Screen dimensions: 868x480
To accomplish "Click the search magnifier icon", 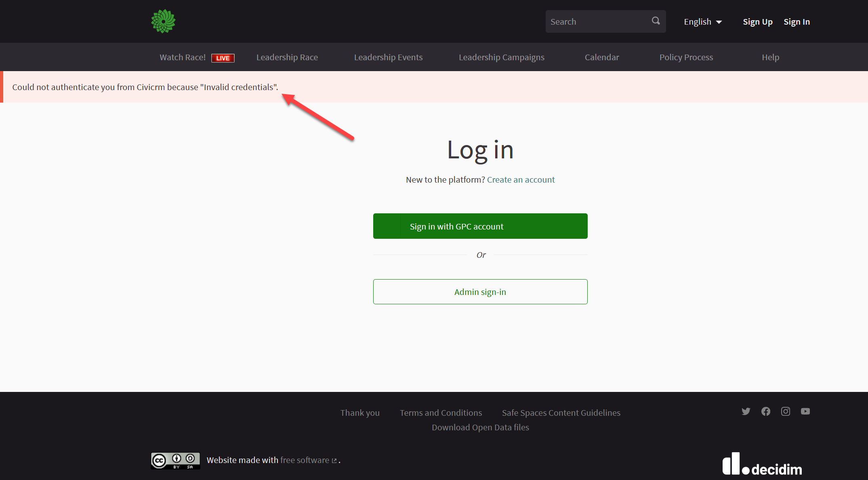I will (x=655, y=21).
